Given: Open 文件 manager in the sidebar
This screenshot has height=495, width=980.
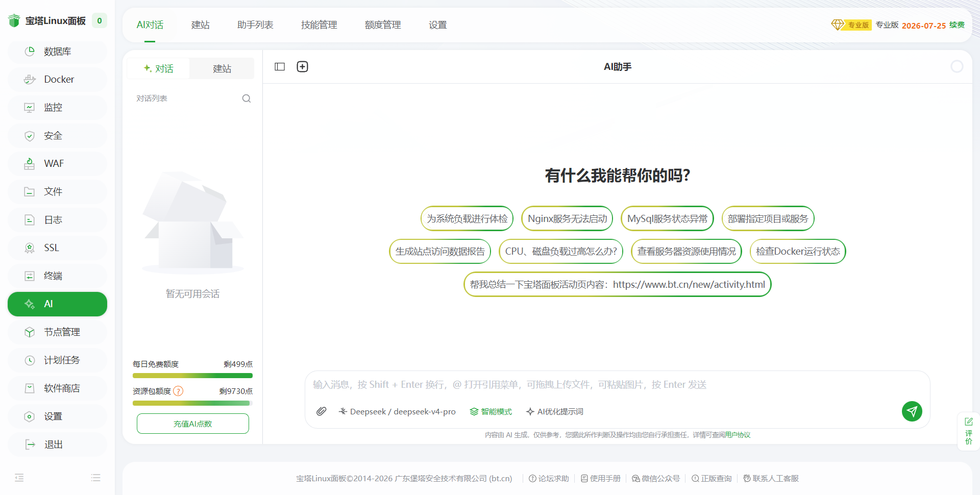Looking at the screenshot, I should pos(57,192).
